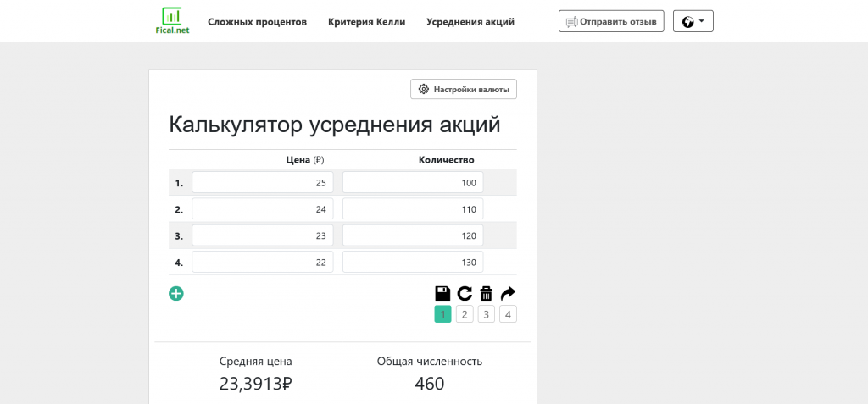Screen dimensions: 868x404
Task: Click the Отправить отзыв button
Action: pyautogui.click(x=611, y=21)
